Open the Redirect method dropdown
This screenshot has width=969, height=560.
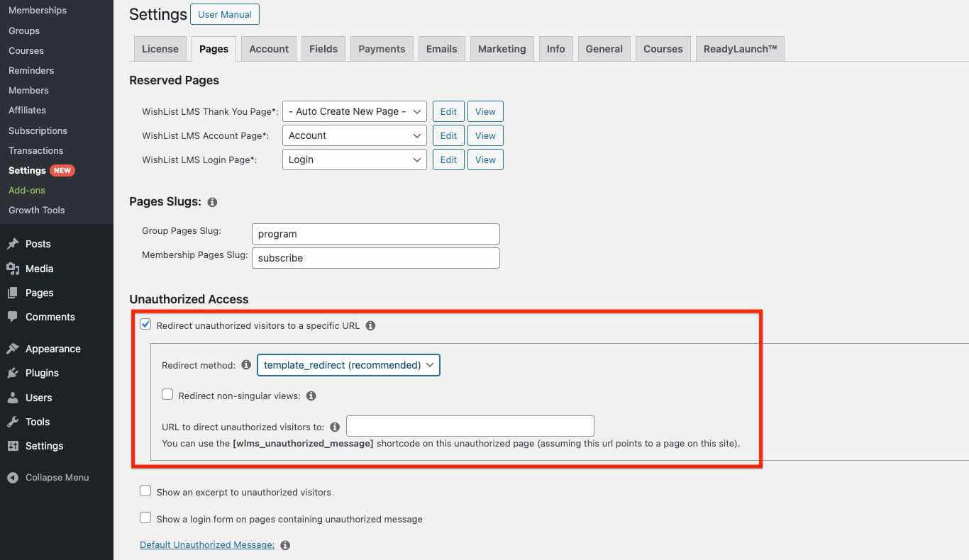(x=348, y=365)
